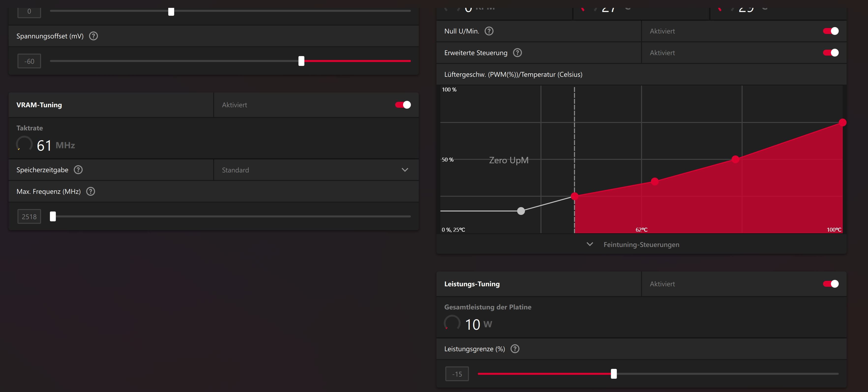Select the fan curve point at 100°C
This screenshot has height=392, width=868.
tap(842, 123)
